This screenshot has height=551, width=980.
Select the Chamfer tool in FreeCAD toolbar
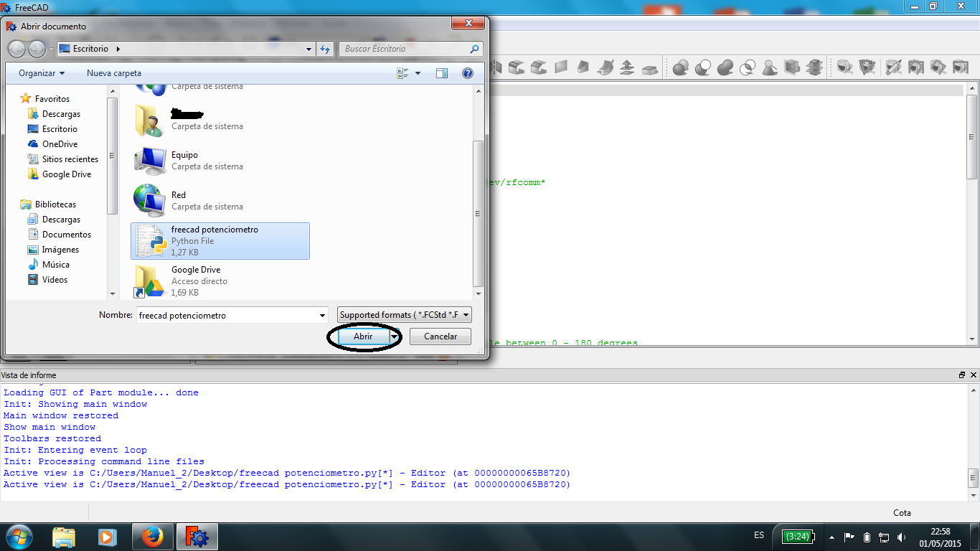click(x=539, y=67)
